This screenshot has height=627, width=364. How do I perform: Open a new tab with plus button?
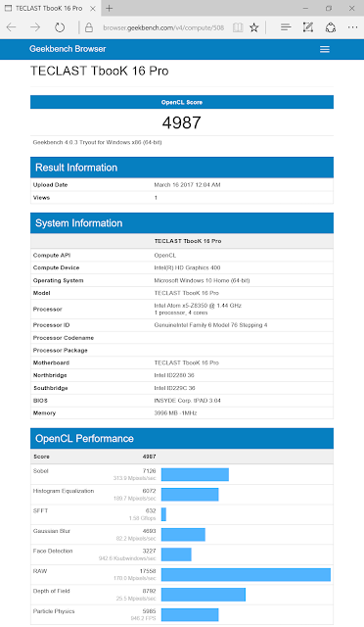point(109,8)
